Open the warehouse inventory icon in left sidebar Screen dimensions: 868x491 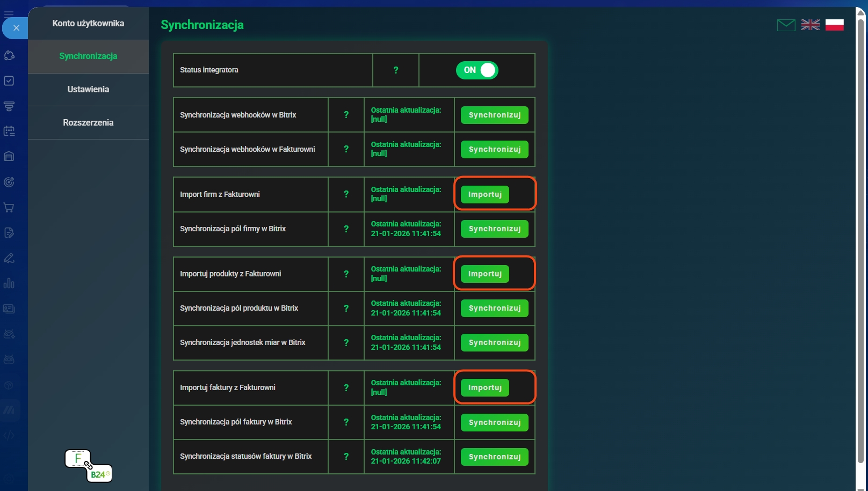[9, 157]
